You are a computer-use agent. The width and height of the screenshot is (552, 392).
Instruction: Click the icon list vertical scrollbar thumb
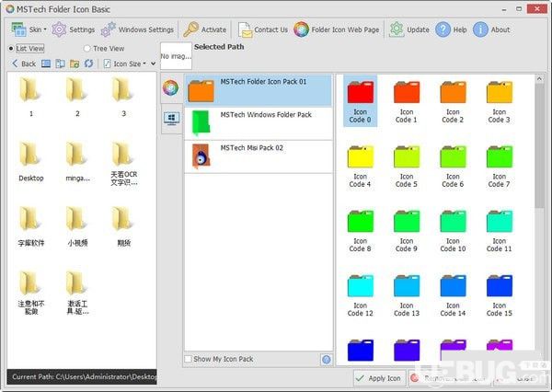point(539,146)
